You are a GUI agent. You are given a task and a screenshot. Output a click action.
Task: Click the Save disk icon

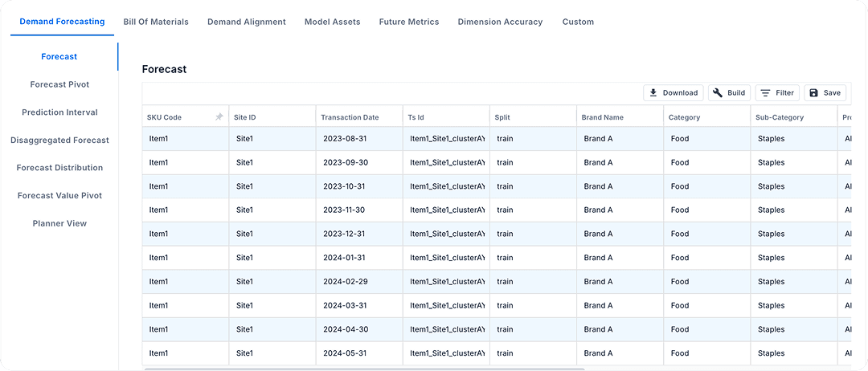click(x=814, y=93)
